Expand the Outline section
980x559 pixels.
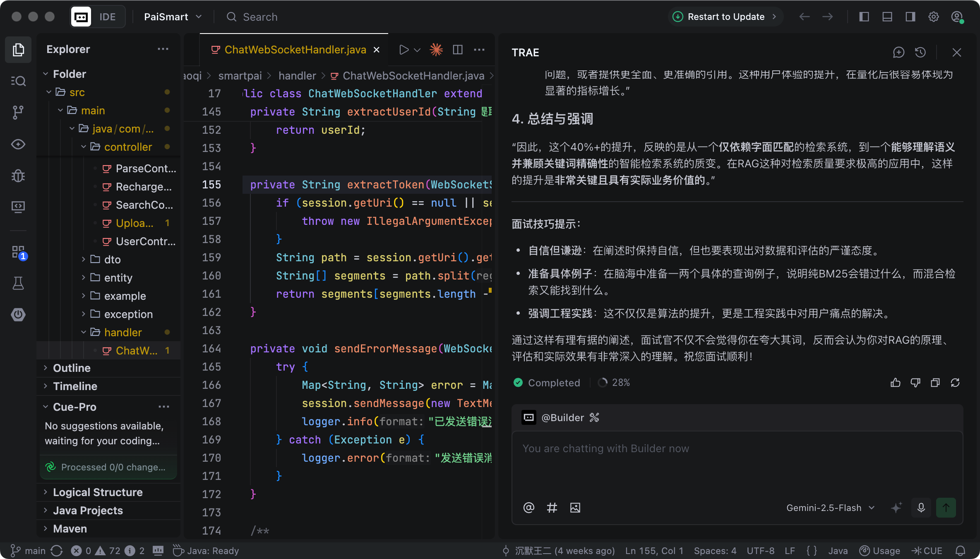72,368
